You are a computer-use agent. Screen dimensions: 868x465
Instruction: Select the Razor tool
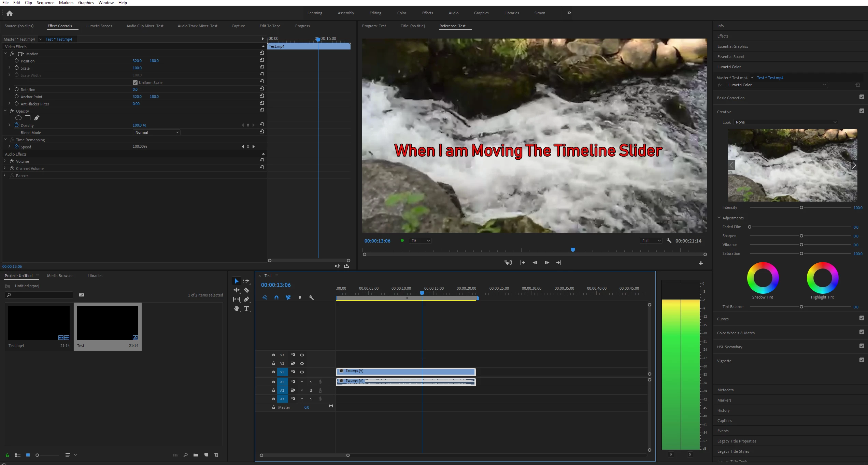coord(246,290)
